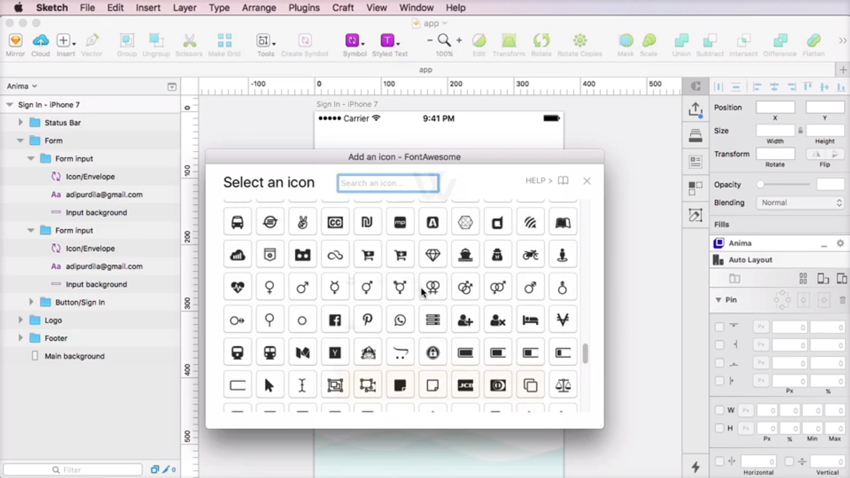Select the user-plus icon

click(465, 320)
